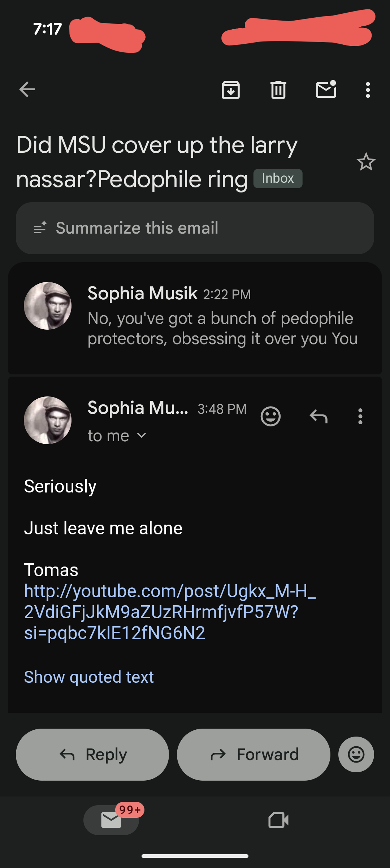The width and height of the screenshot is (390, 868).
Task: Expand recipient details next to "to me"
Action: 142,436
